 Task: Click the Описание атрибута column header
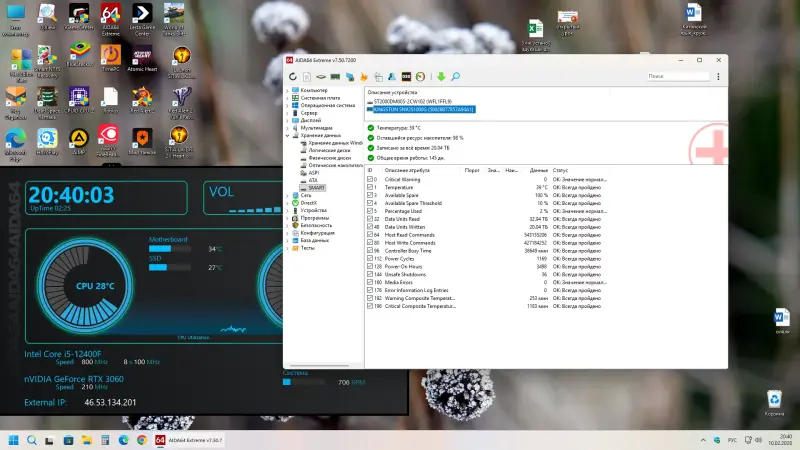click(x=407, y=170)
